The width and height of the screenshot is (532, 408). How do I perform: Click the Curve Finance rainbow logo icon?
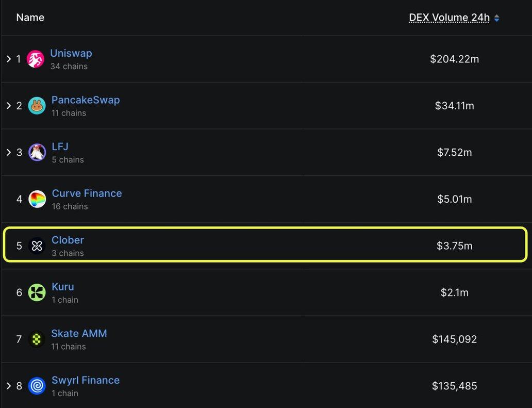[37, 199]
